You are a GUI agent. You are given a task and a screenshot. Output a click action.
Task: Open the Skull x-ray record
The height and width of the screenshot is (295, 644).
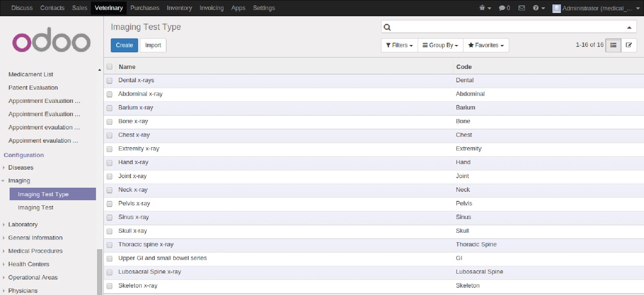pyautogui.click(x=132, y=231)
